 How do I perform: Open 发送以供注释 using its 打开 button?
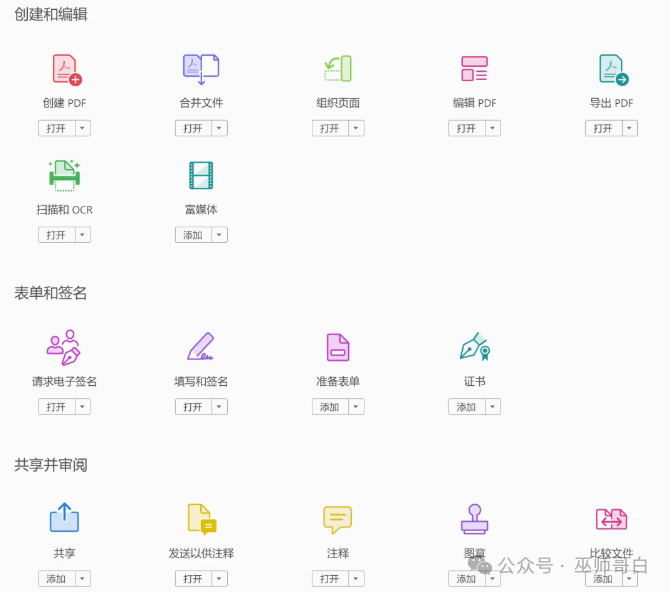(194, 578)
